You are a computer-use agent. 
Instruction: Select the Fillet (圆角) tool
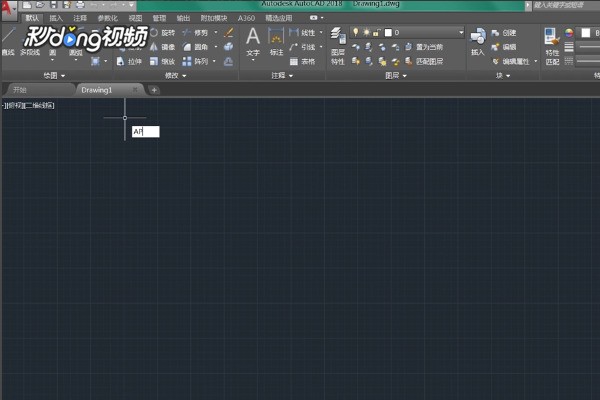pyautogui.click(x=195, y=47)
